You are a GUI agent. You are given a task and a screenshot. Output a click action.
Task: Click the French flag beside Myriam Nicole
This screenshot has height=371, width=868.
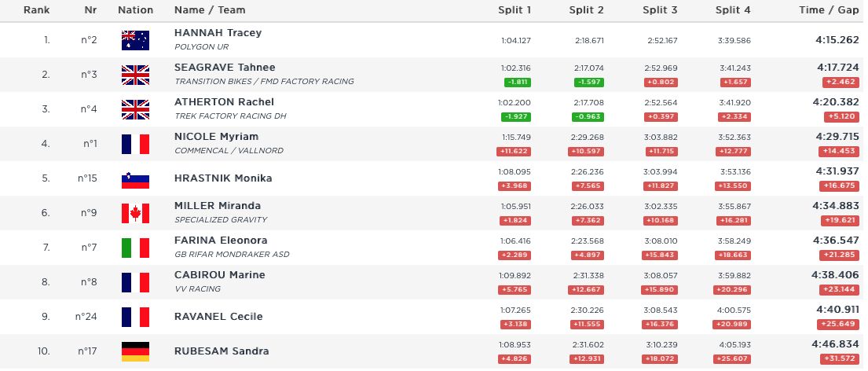pos(135,144)
